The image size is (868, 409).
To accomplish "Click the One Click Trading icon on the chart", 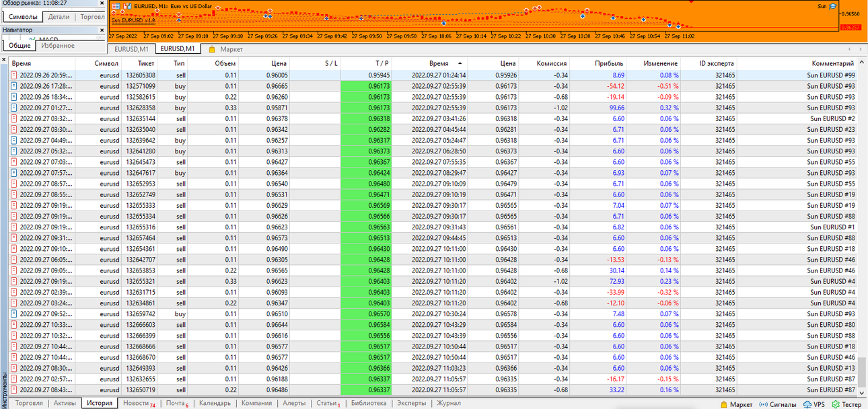I will pyautogui.click(x=116, y=5).
